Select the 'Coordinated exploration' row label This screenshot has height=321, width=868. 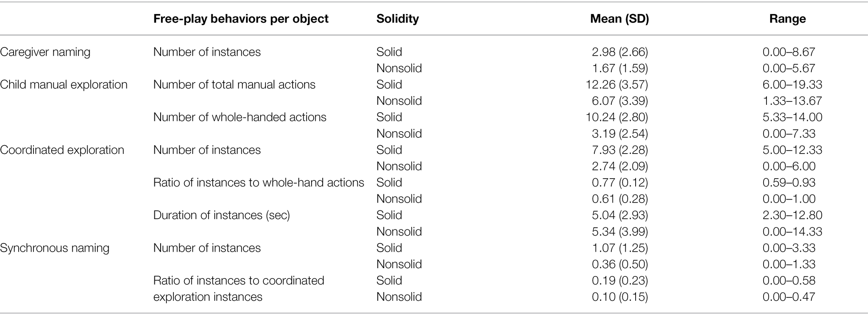point(62,150)
